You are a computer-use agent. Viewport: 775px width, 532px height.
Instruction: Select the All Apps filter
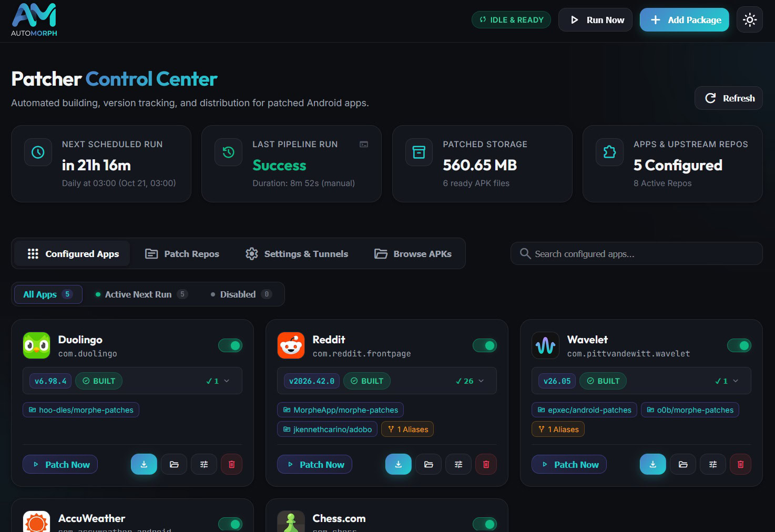coord(48,294)
